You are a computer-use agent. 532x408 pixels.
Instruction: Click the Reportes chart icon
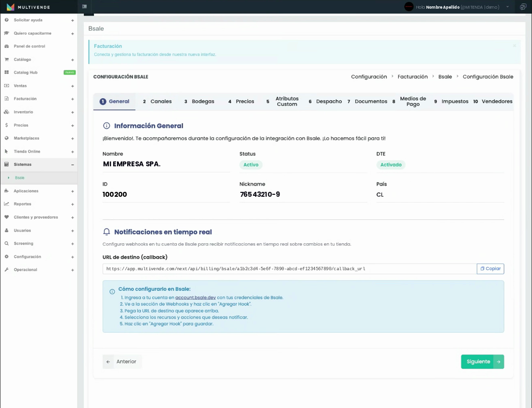pyautogui.click(x=6, y=204)
